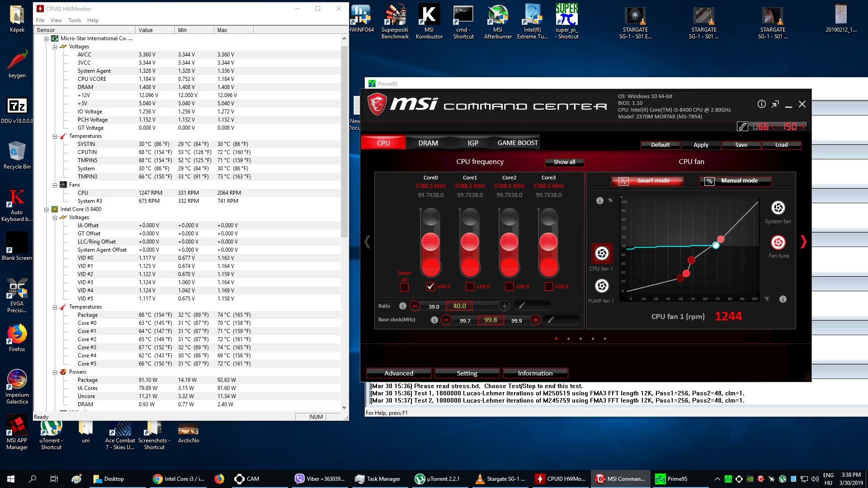The image size is (868, 488).
Task: Click info icon beside fan graph percent
Action: coord(600,201)
